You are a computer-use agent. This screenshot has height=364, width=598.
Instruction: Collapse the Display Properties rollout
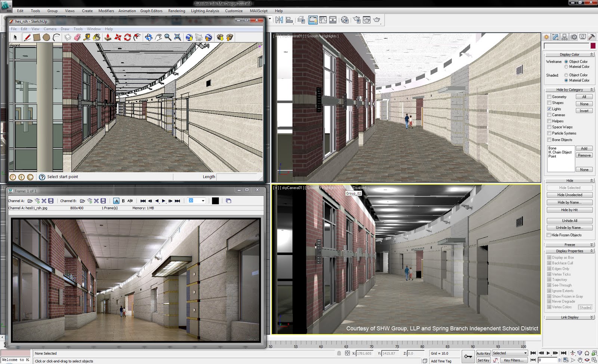(x=569, y=251)
